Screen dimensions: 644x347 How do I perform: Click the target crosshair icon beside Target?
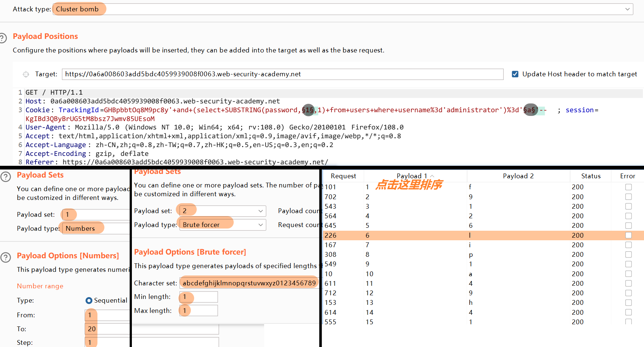tap(26, 74)
